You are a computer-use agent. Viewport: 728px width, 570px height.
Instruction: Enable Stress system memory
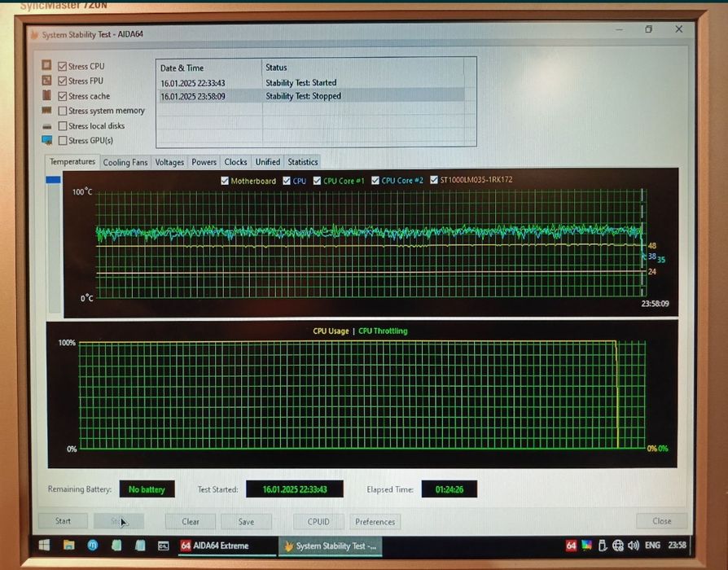(x=62, y=111)
